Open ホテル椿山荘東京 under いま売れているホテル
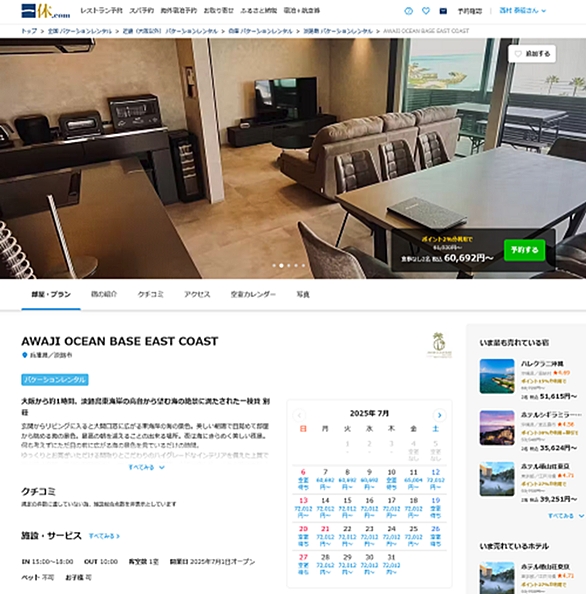Screen dimensions: 586x594 pyautogui.click(x=545, y=567)
